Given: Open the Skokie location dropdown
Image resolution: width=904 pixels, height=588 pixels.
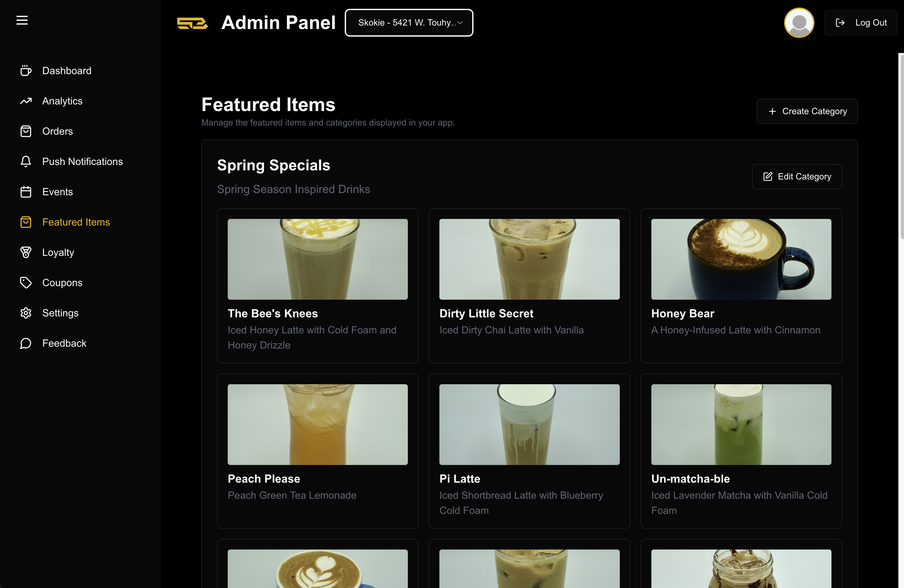Looking at the screenshot, I should coord(409,23).
